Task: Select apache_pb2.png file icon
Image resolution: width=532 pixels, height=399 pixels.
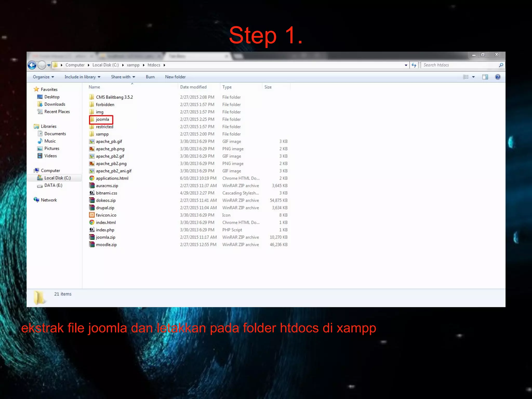Action: (x=92, y=163)
